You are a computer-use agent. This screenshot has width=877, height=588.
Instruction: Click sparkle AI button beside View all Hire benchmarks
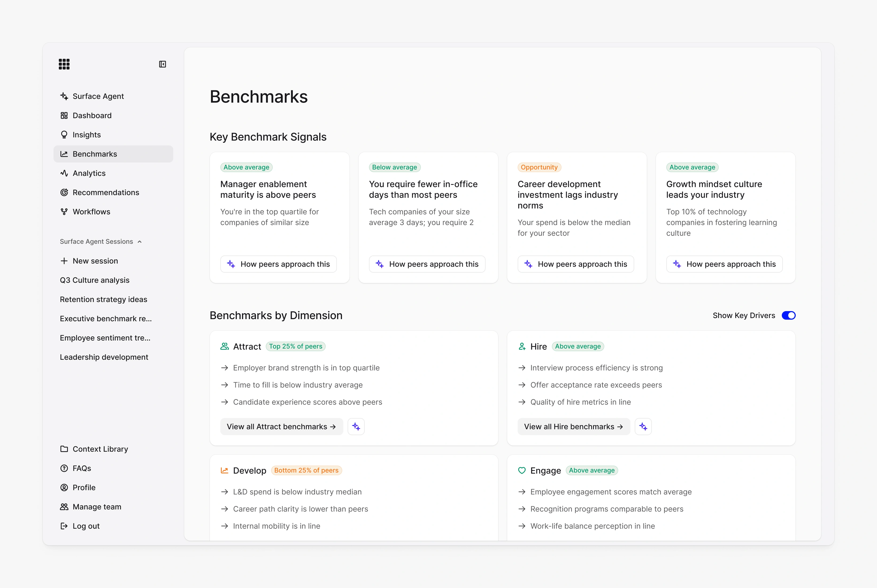coord(643,427)
